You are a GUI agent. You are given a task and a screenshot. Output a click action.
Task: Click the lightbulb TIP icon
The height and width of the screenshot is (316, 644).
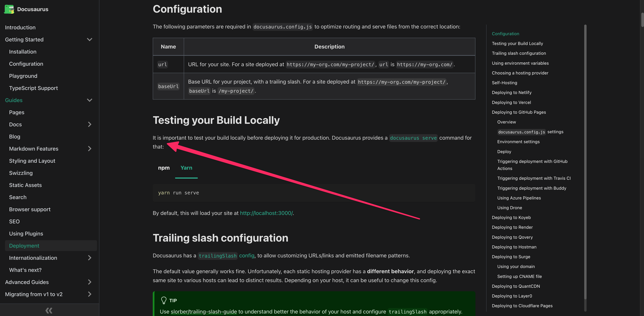point(164,300)
